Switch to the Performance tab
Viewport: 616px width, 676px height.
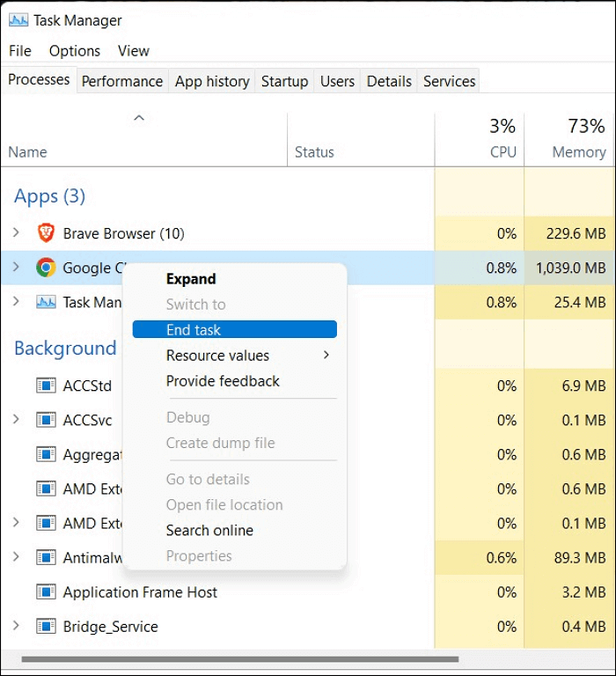point(122,81)
